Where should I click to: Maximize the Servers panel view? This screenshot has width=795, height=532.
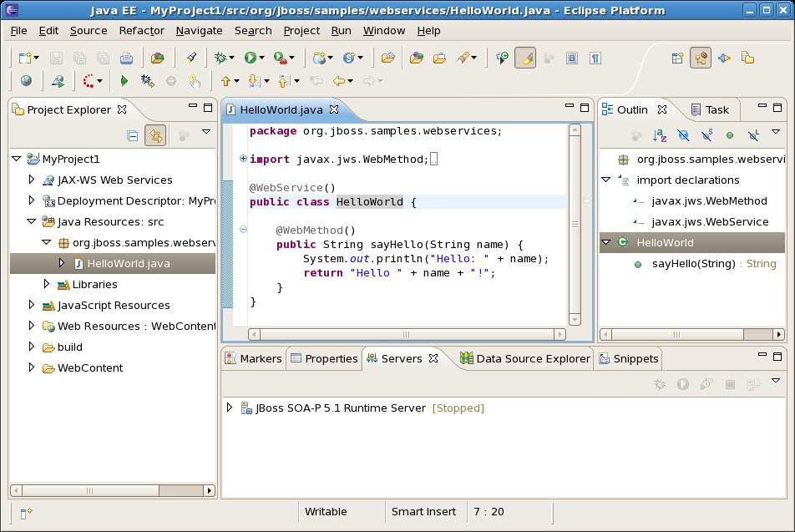(x=777, y=357)
